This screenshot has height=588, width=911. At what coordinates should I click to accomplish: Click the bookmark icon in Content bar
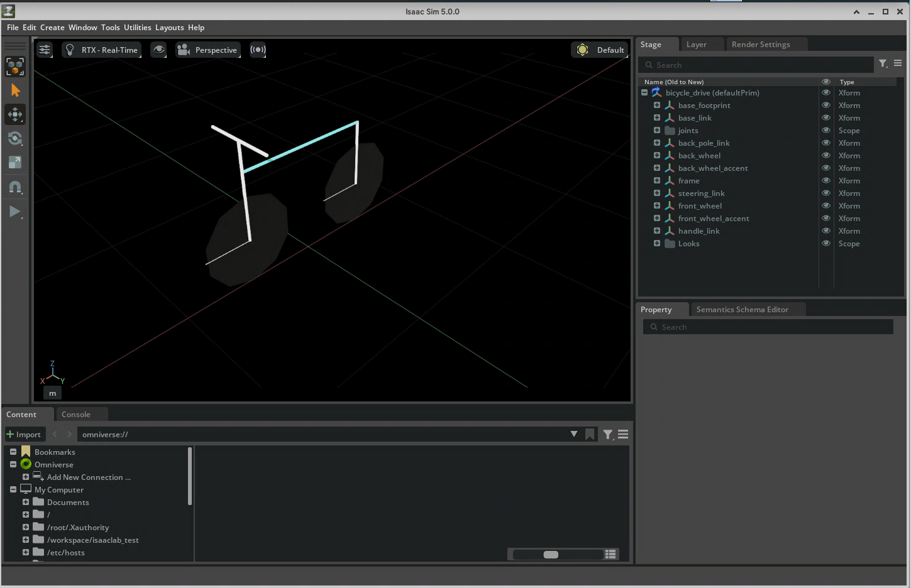590,434
